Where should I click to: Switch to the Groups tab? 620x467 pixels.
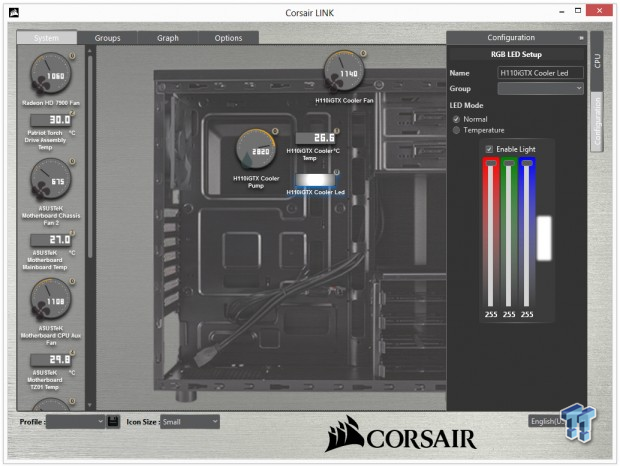[x=107, y=38]
